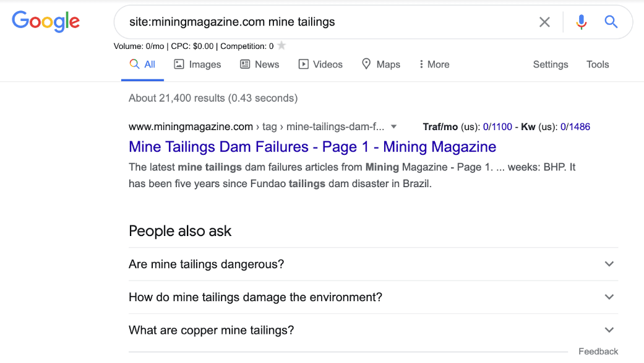Star the keyword next to Competition
The image size is (644, 363).
[x=281, y=46]
